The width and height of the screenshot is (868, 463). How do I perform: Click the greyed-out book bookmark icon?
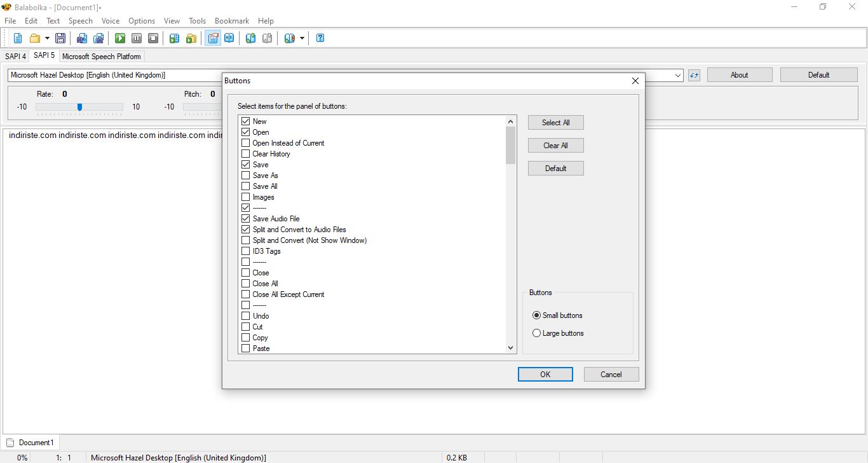pos(268,38)
